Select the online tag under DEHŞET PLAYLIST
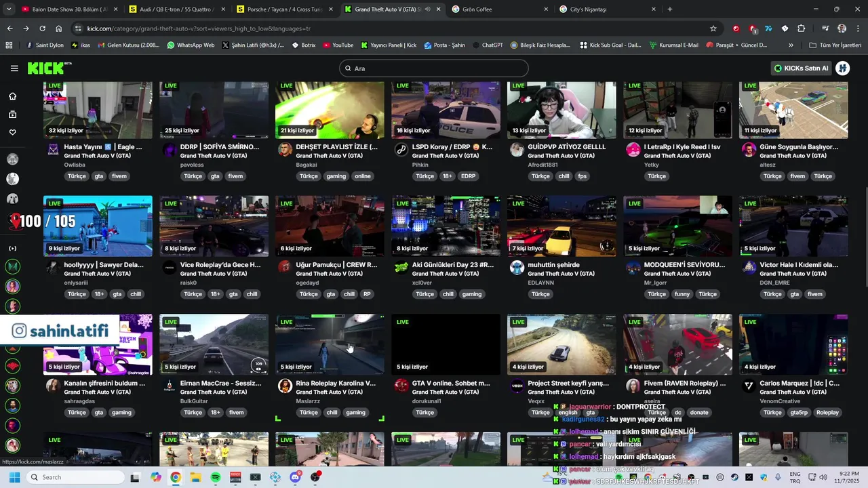Viewport: 868px width, 488px height. [x=363, y=176]
